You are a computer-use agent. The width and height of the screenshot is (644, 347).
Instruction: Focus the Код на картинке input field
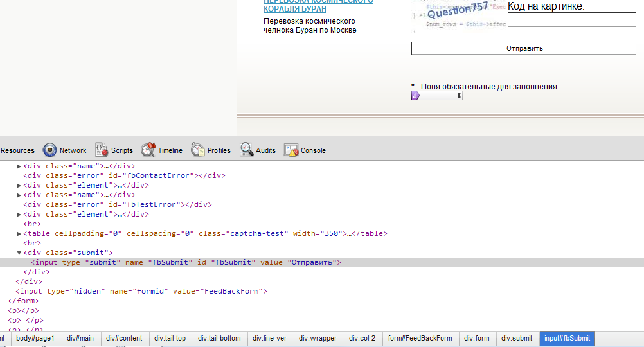[571, 20]
